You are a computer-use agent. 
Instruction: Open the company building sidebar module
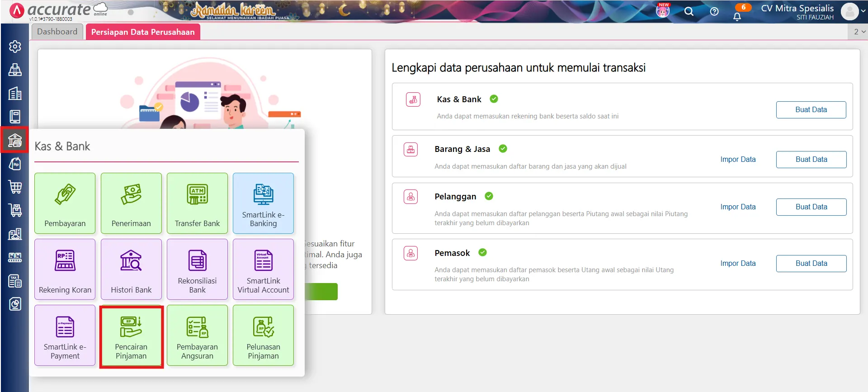click(x=15, y=94)
